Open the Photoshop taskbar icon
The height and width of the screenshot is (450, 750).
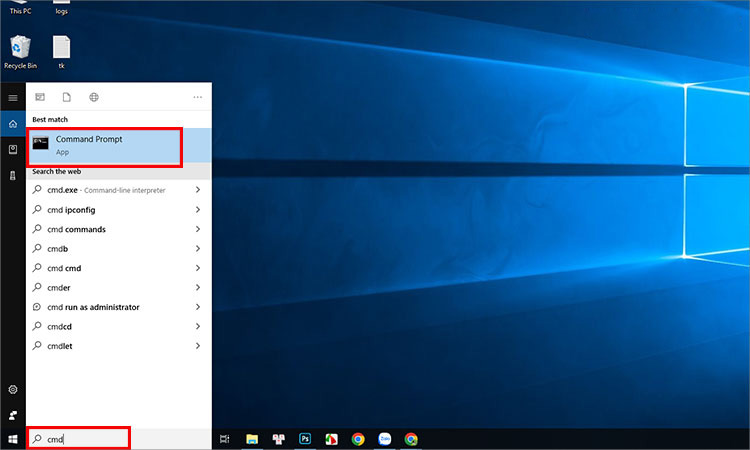(x=305, y=439)
